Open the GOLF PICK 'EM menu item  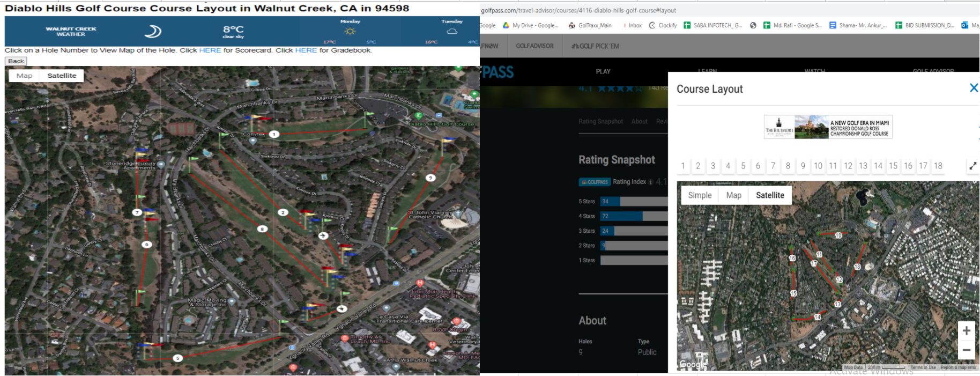point(595,46)
